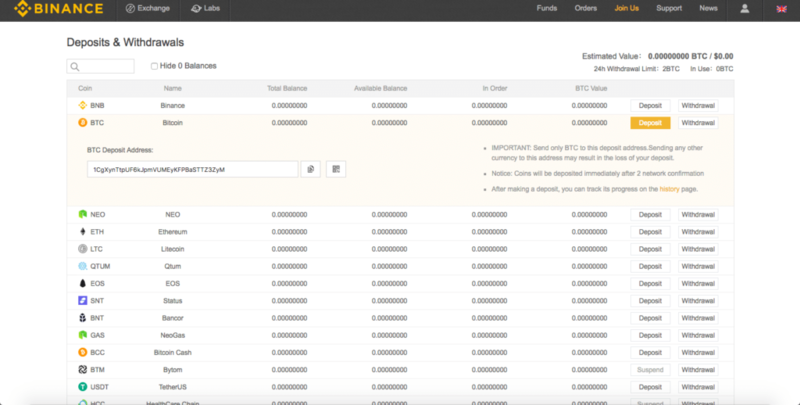This screenshot has height=405, width=800.
Task: Click the BTC Value column header
Action: [x=591, y=88]
